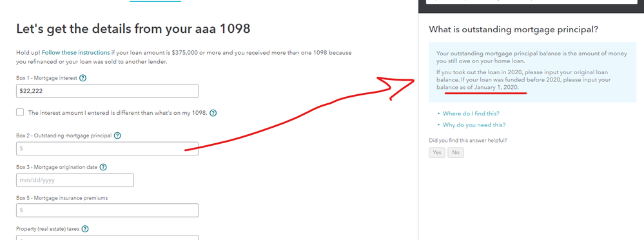Select the Mortgage origination date field

(x=75, y=180)
